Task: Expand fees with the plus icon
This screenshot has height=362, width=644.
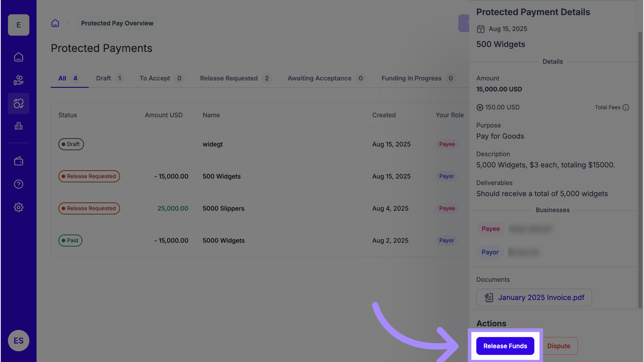Action: [x=480, y=108]
